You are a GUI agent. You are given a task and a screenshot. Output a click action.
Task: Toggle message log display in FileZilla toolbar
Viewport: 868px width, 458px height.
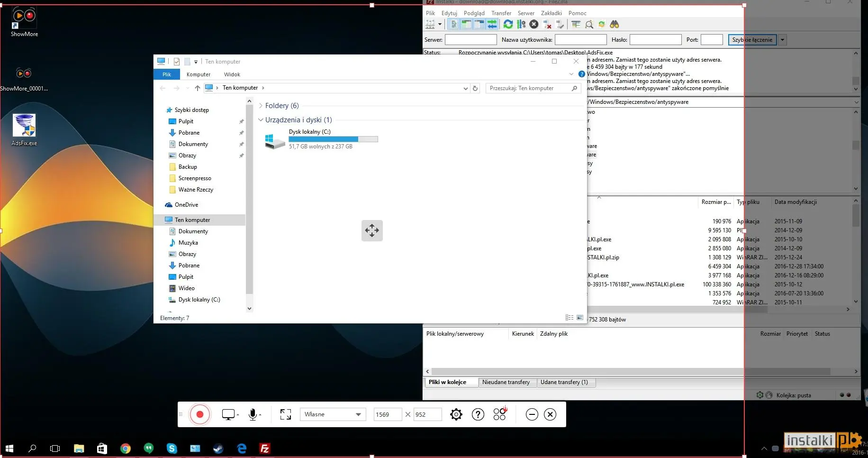click(453, 24)
